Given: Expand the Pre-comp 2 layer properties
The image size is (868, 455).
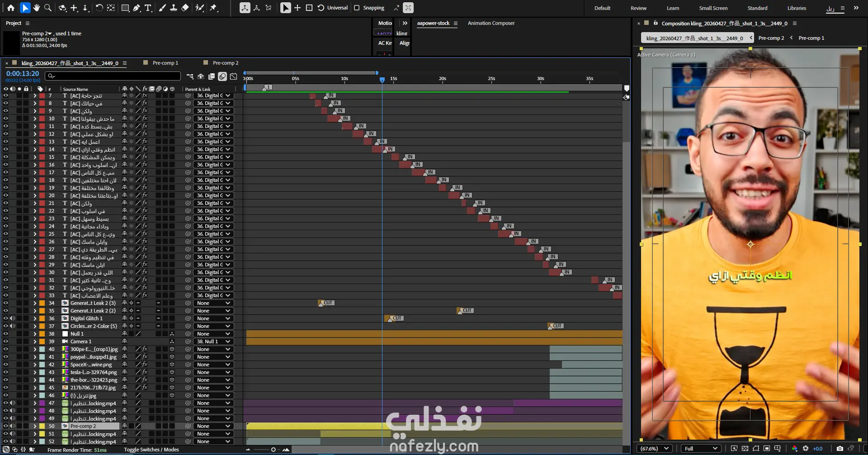Looking at the screenshot, I should 35,426.
